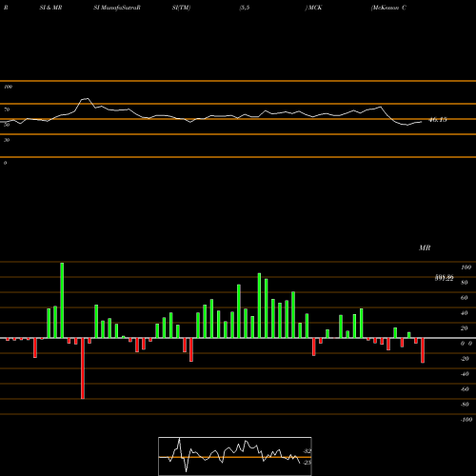Screen dimensions: 476x476
Task: Click the 'SI & MR' header text
Action: coord(50,8)
